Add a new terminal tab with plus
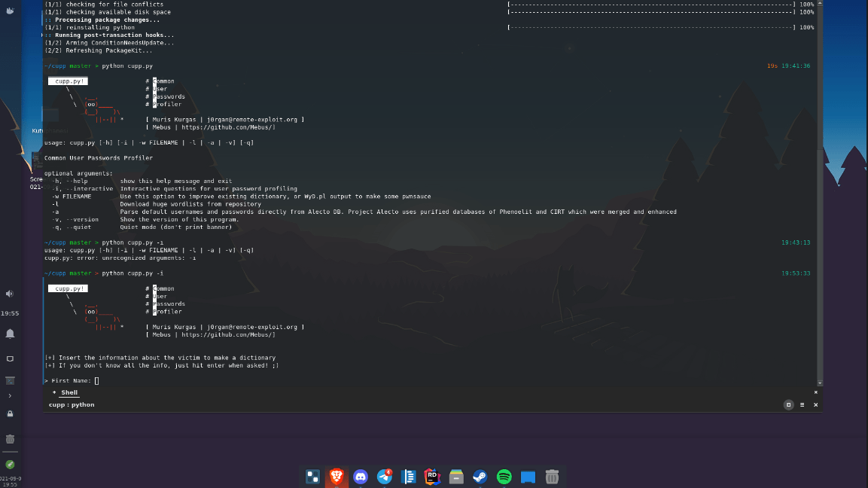868x488 pixels. (x=54, y=392)
